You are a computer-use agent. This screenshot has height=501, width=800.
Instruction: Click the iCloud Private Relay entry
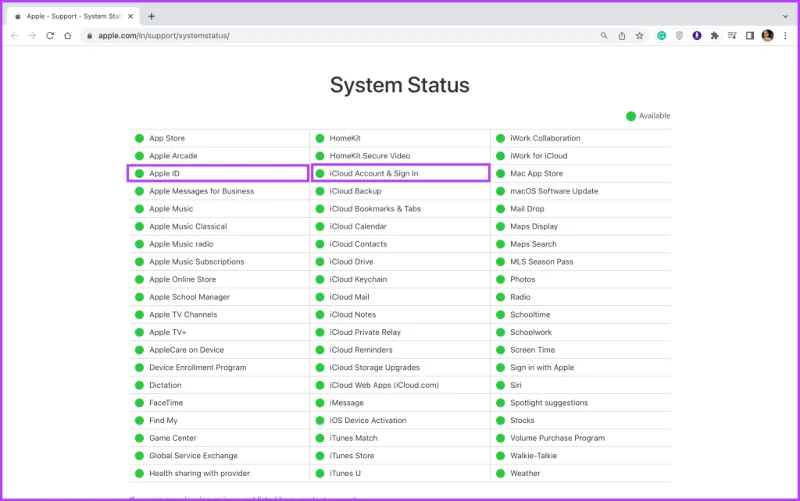click(365, 332)
